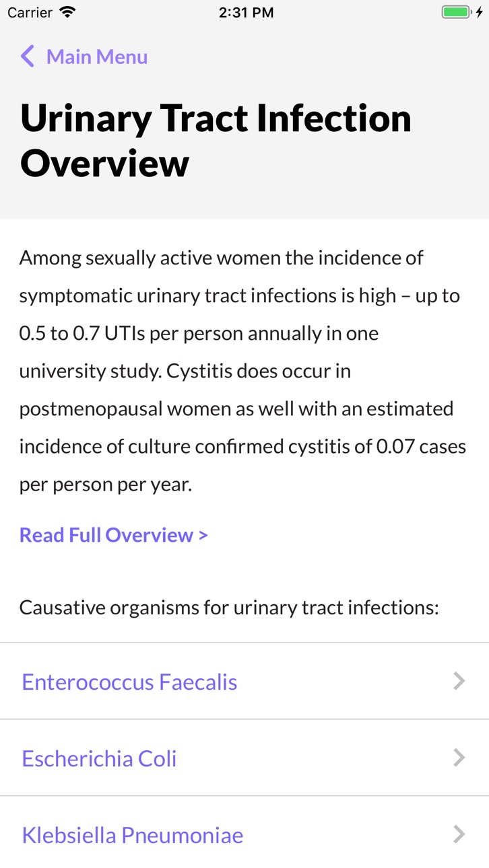
Task: Select Escherichia Coli from the list
Action: [x=244, y=758]
